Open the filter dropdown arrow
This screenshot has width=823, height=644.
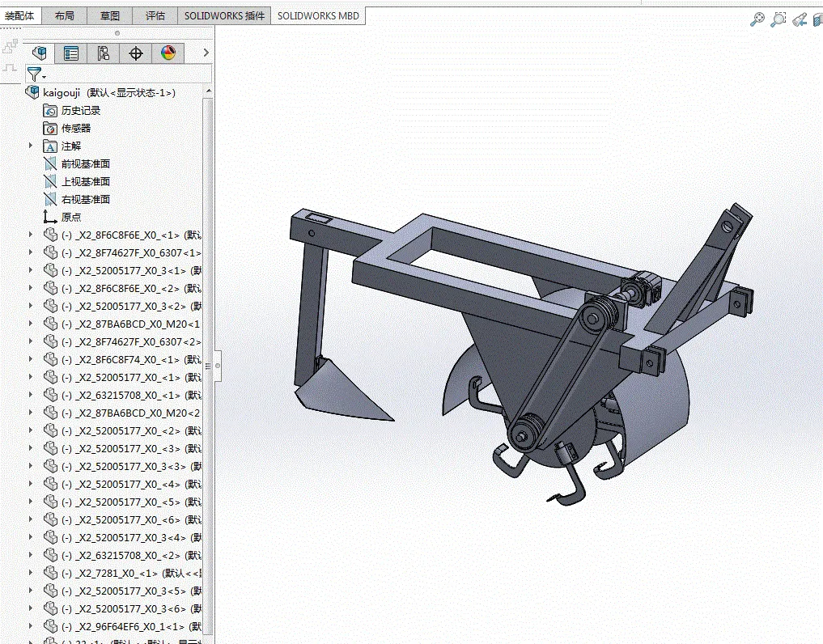pyautogui.click(x=44, y=78)
